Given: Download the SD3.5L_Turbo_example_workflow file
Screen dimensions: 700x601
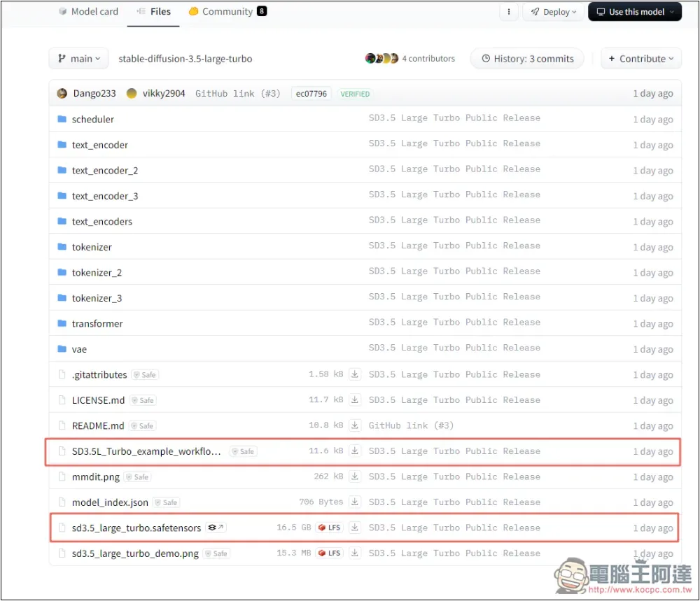Looking at the screenshot, I should point(354,451).
